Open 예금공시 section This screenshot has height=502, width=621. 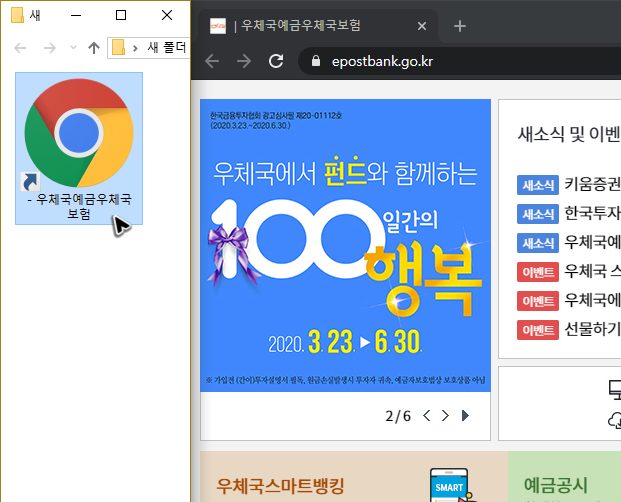coord(556,485)
